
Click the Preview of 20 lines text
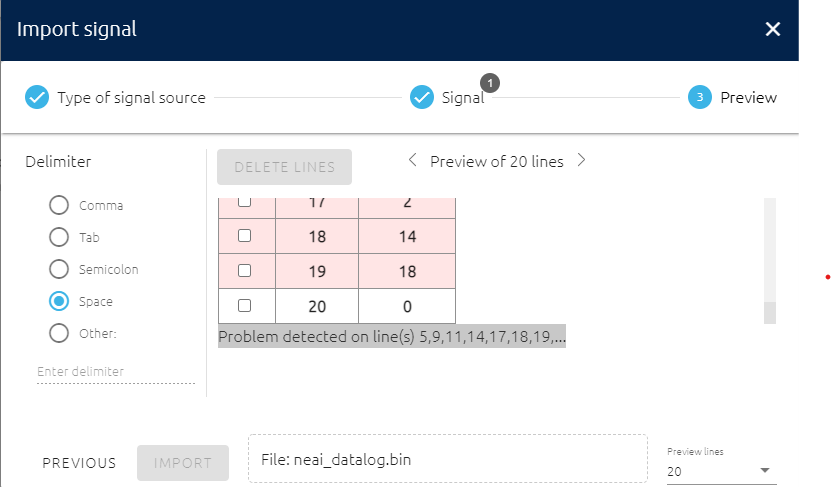pyautogui.click(x=497, y=162)
